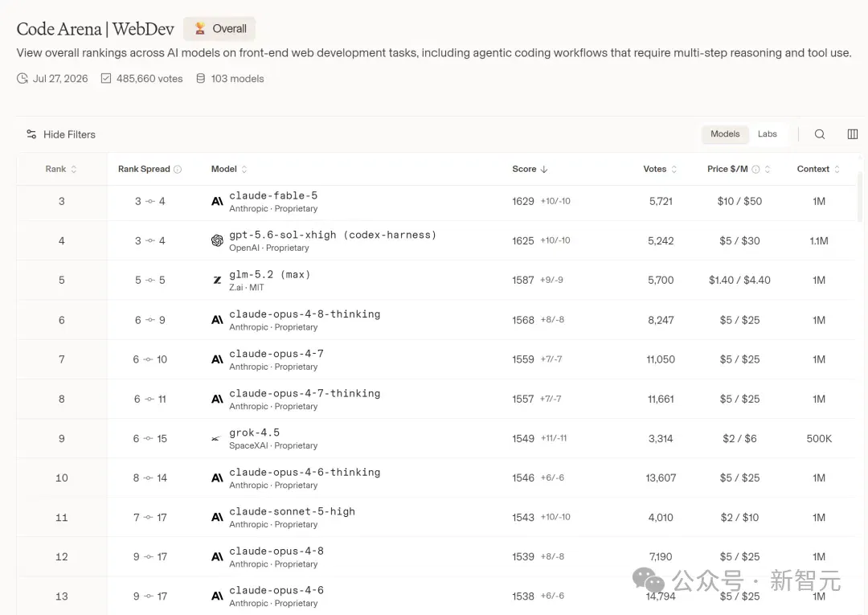Open the claude-opus-4-7 model link

(276, 353)
